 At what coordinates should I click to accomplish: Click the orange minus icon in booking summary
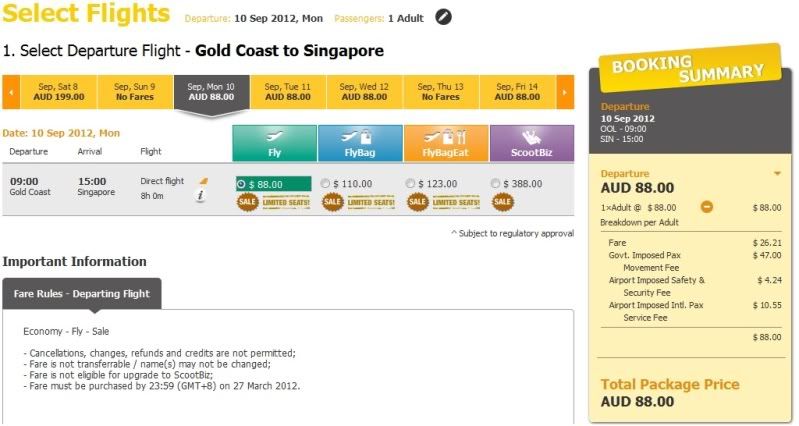coord(707,207)
